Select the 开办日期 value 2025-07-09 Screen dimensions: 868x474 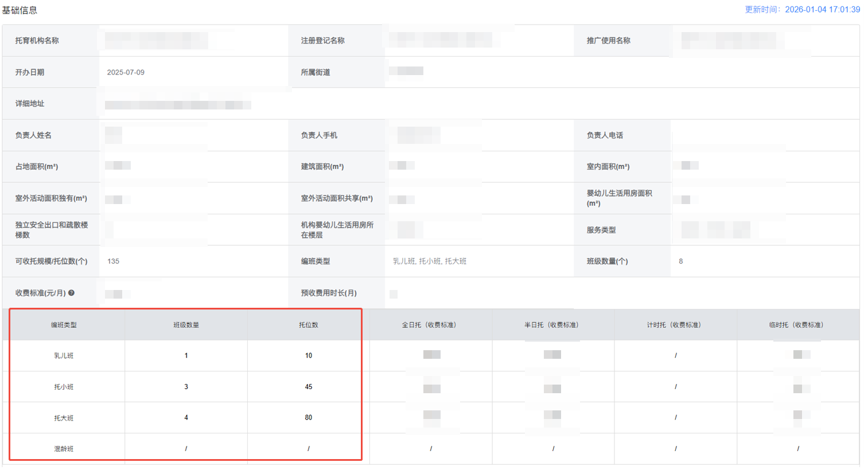pyautogui.click(x=126, y=72)
